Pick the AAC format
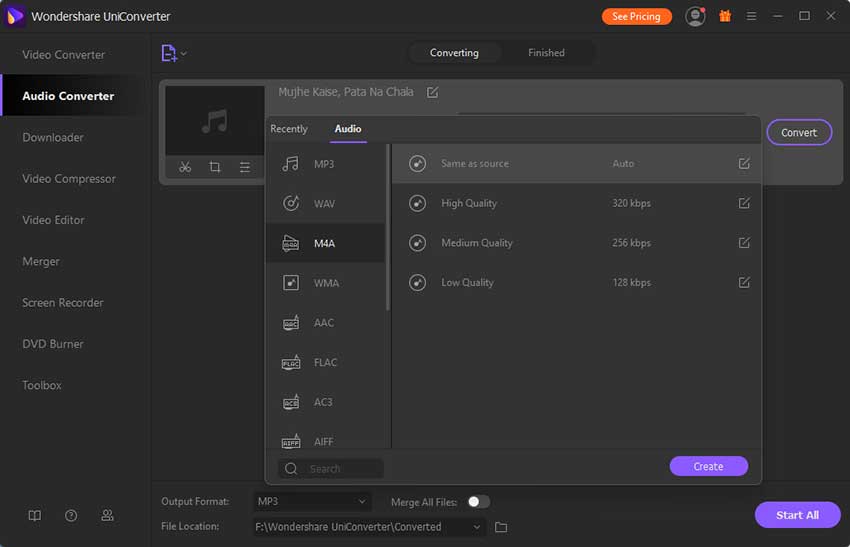 [325, 323]
